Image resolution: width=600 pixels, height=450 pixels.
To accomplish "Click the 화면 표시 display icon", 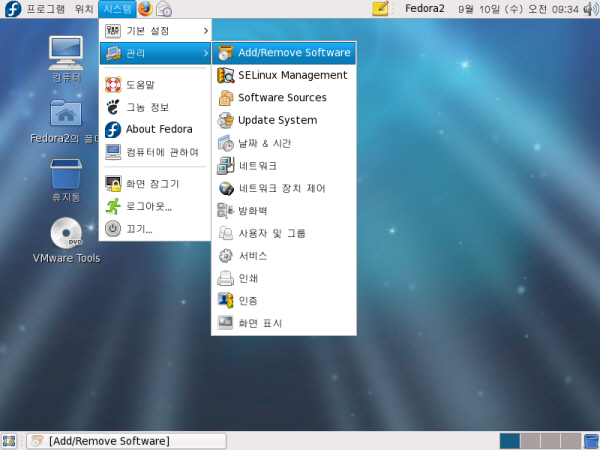I will coord(225,323).
